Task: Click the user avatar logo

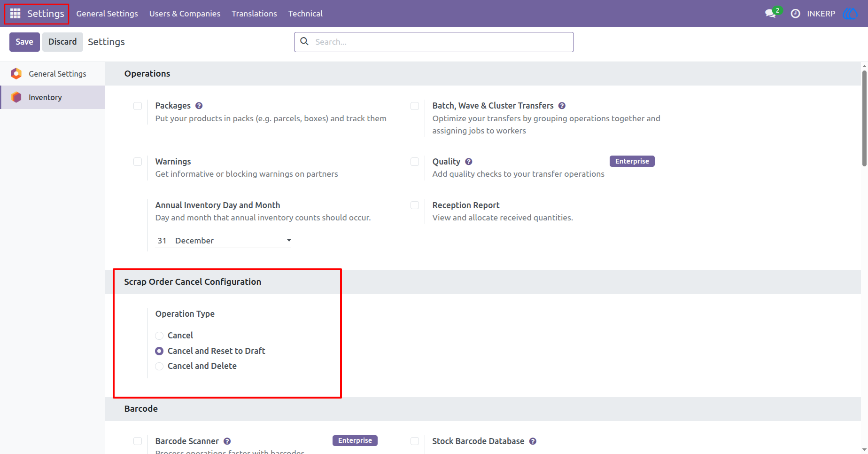Action: click(850, 14)
